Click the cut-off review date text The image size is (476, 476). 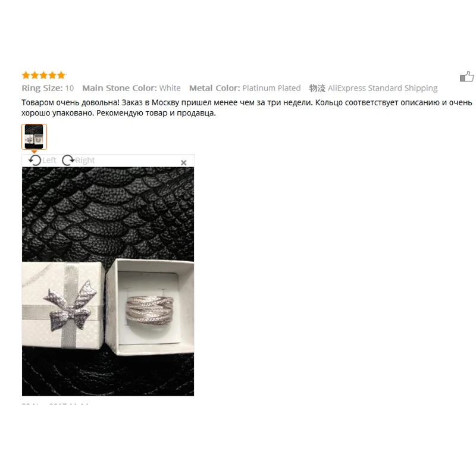tap(55, 404)
